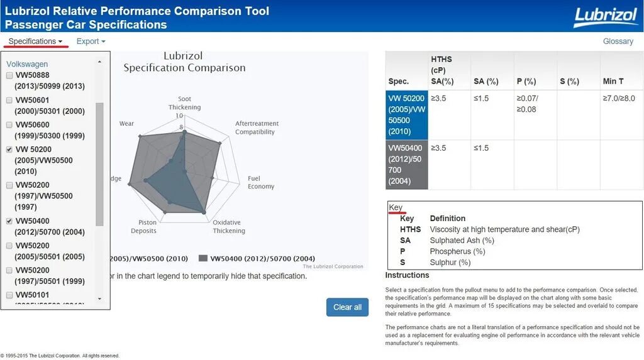Click the Specifications dropdown caret
The image size is (644, 360).
60,42
